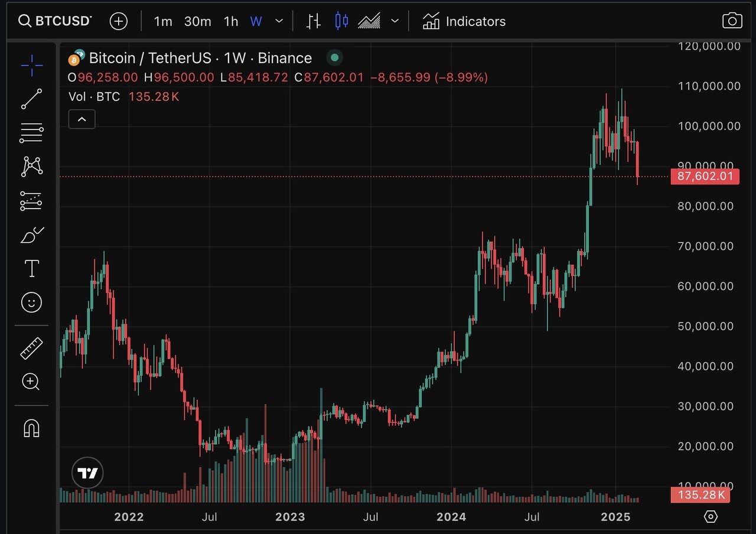Collapse the indicator legend with chevron button
The width and height of the screenshot is (756, 534).
tap(82, 119)
